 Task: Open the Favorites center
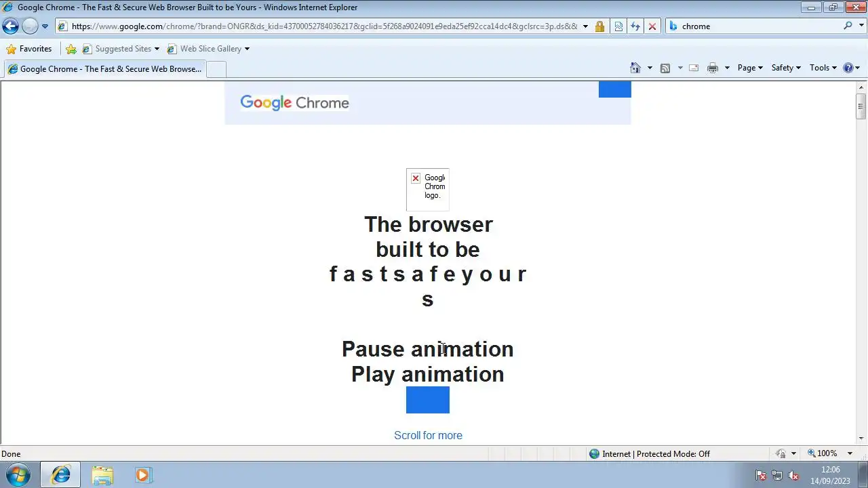click(28, 49)
